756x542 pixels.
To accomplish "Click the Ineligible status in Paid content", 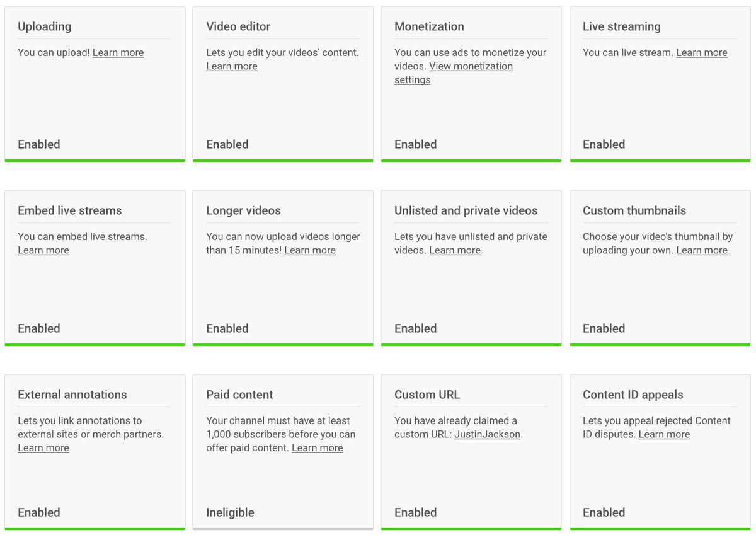I will 230,512.
